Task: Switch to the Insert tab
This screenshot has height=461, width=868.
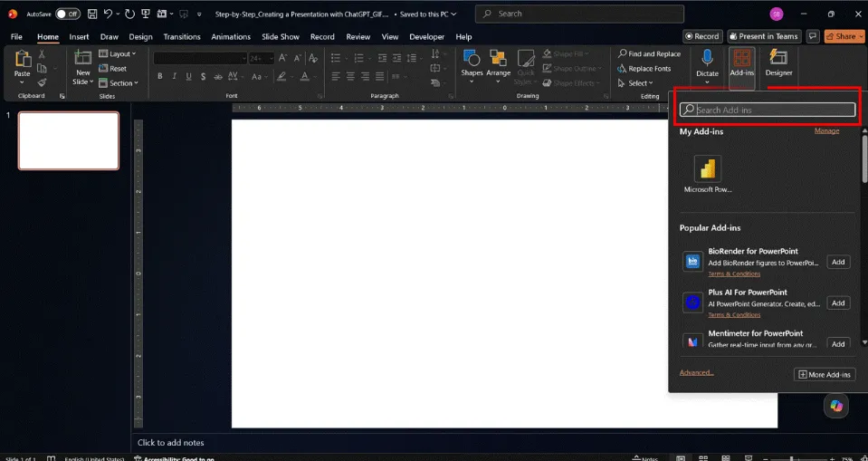Action: (x=79, y=36)
